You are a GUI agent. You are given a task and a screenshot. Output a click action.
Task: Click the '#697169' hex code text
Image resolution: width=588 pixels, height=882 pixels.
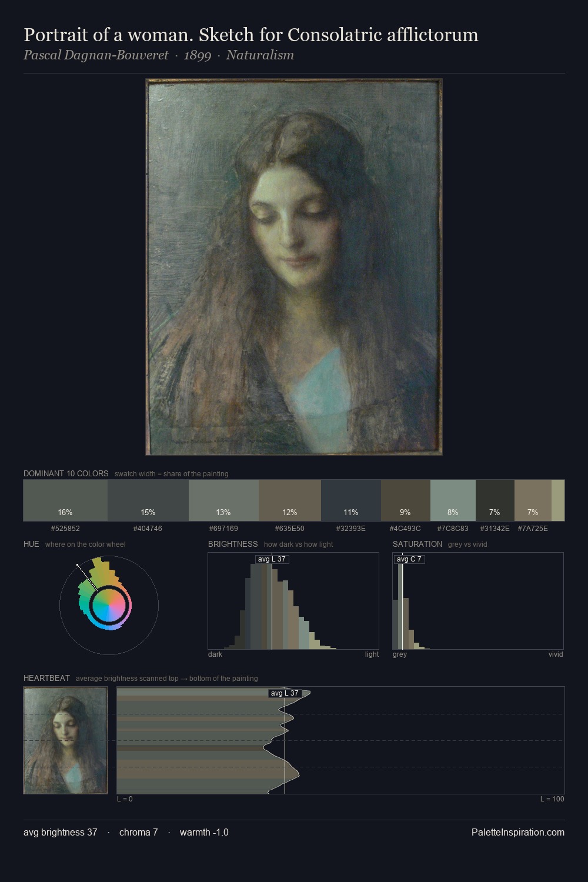coord(223,529)
